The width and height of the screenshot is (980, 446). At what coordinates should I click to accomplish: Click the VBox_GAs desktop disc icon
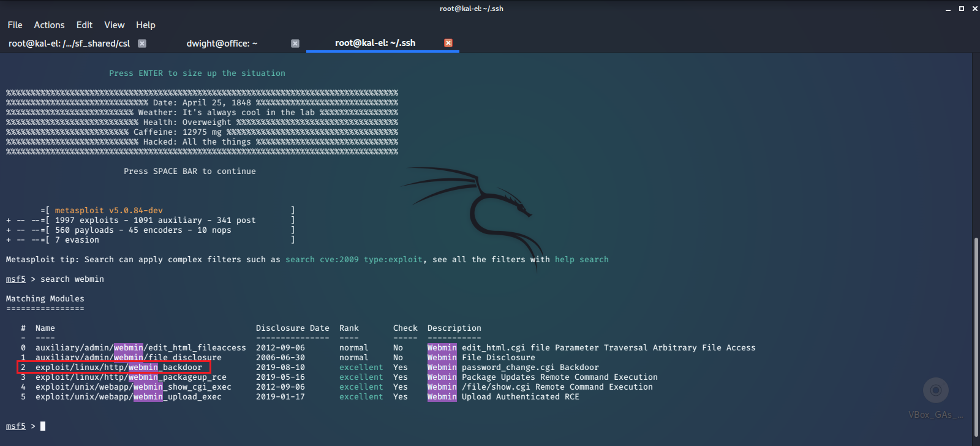(x=936, y=390)
